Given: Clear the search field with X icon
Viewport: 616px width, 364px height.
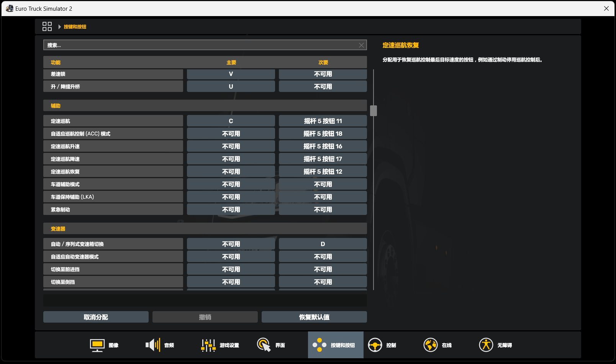Looking at the screenshot, I should coord(361,45).
